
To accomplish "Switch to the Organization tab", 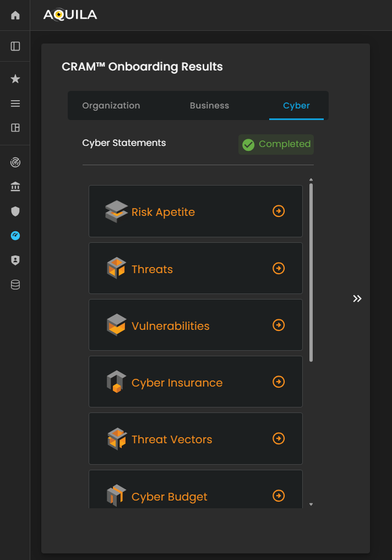I will (111, 106).
